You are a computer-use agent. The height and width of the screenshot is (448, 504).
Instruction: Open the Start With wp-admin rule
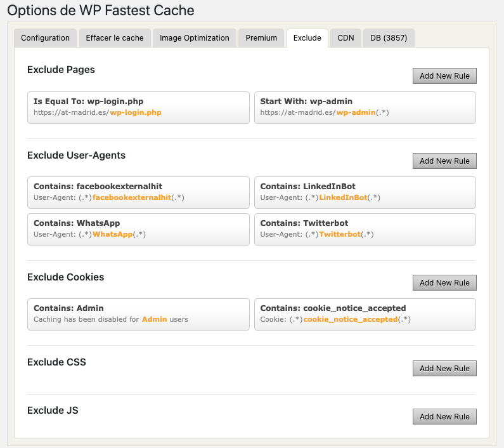(365, 107)
